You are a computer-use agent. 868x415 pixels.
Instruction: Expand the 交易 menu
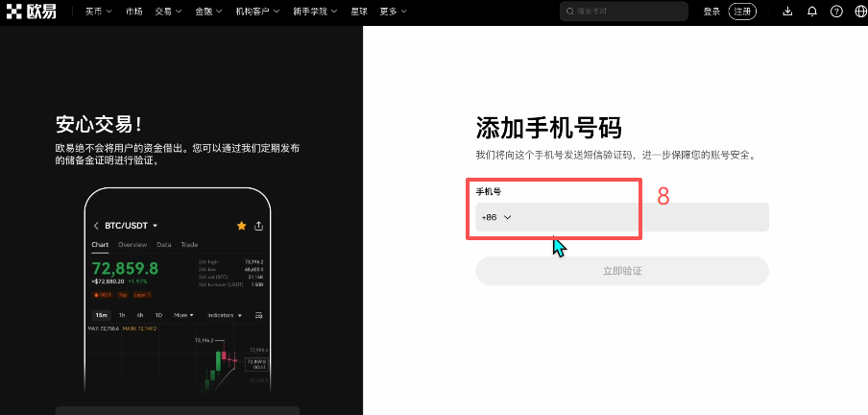(x=168, y=12)
